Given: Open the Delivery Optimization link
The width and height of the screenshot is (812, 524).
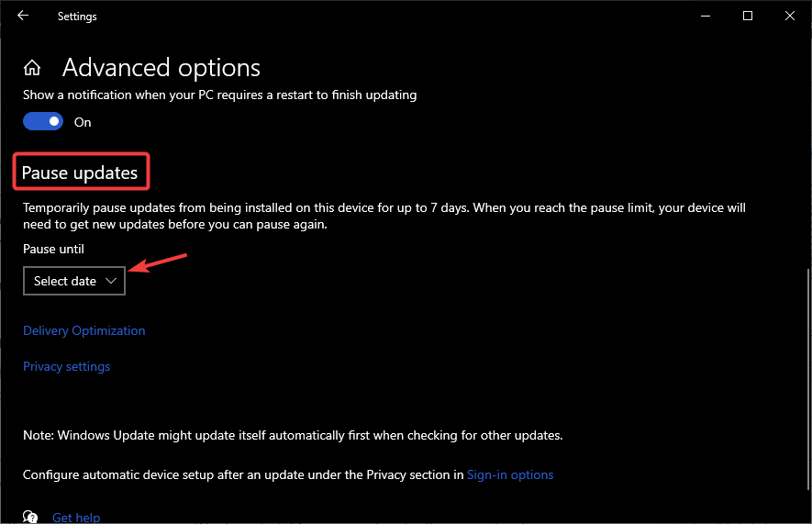Looking at the screenshot, I should (84, 330).
